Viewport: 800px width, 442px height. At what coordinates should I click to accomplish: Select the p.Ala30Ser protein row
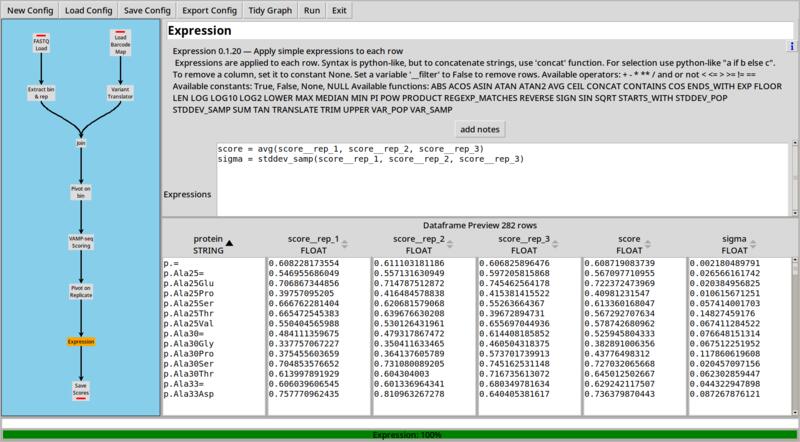189,364
